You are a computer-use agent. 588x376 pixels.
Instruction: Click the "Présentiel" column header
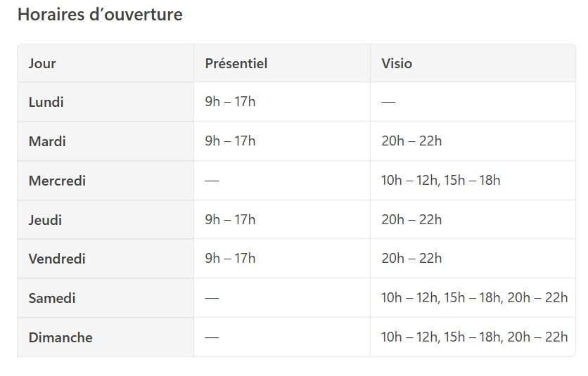tap(236, 63)
